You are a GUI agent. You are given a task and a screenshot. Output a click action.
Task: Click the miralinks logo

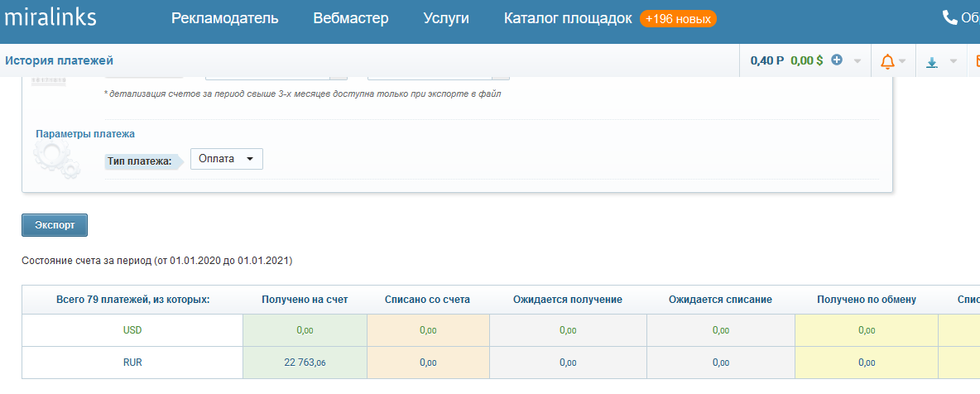click(50, 17)
